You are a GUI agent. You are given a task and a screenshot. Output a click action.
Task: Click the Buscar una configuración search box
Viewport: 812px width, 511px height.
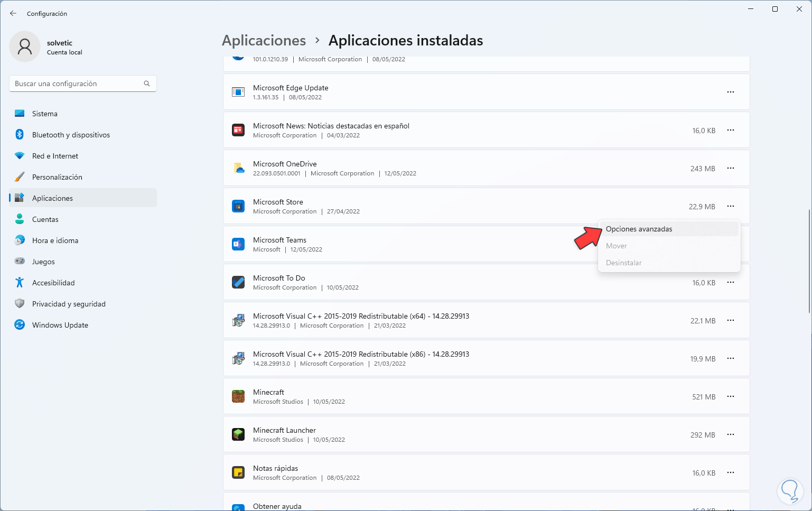[82, 83]
